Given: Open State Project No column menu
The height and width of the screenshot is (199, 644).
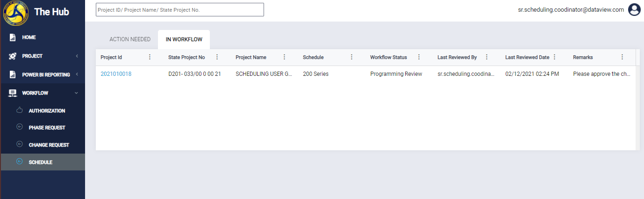Looking at the screenshot, I should tap(217, 57).
